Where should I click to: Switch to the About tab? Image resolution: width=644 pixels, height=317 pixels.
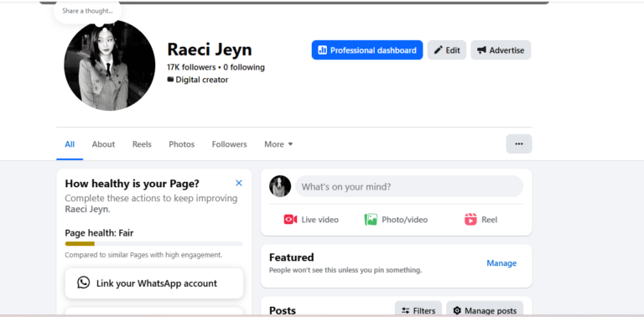103,144
